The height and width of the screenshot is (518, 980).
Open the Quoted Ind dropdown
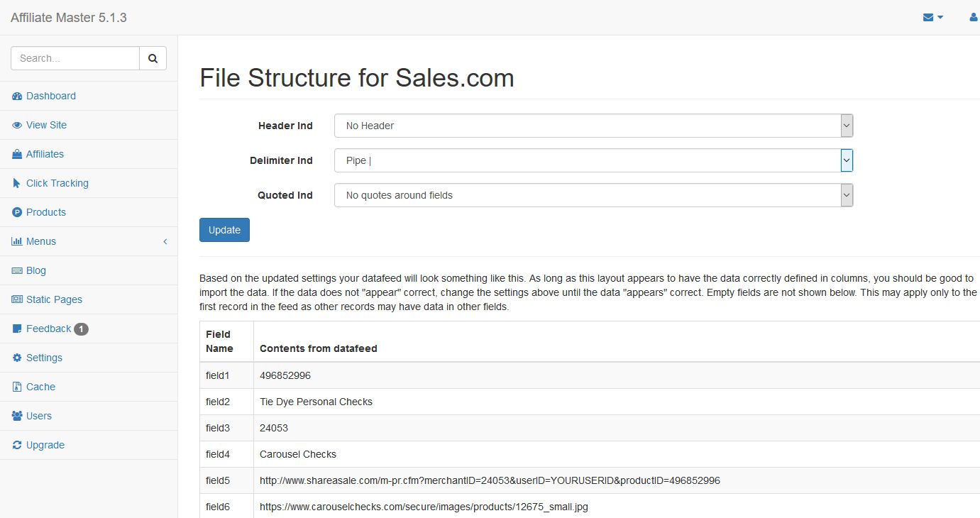tap(593, 195)
